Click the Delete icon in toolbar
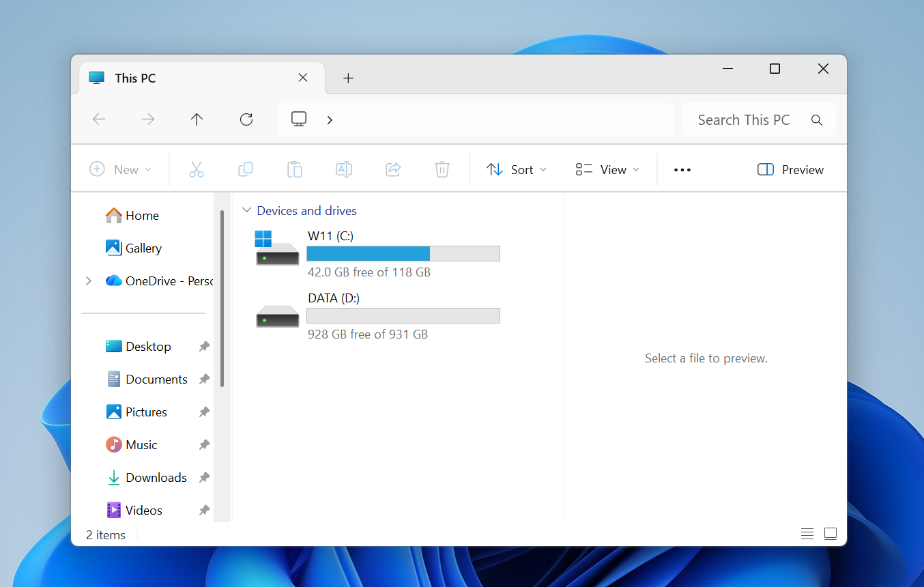This screenshot has width=924, height=587. 442,169
